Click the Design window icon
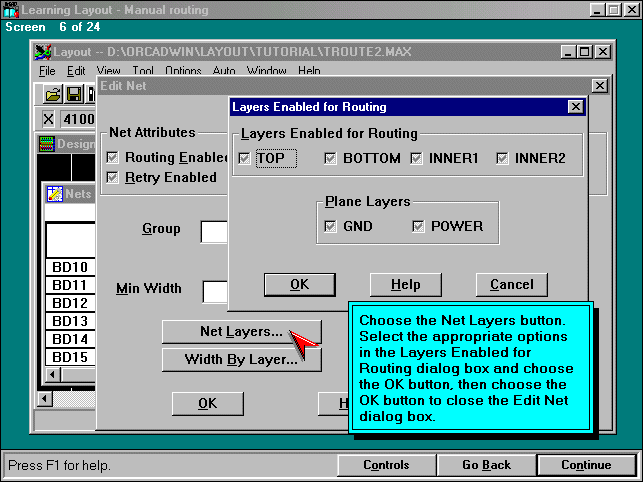This screenshot has width=643, height=482. coord(46,144)
